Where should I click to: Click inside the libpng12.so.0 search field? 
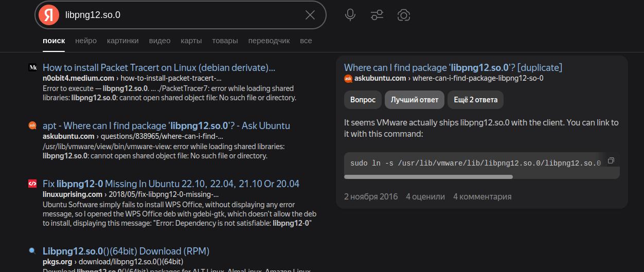pyautogui.click(x=180, y=15)
